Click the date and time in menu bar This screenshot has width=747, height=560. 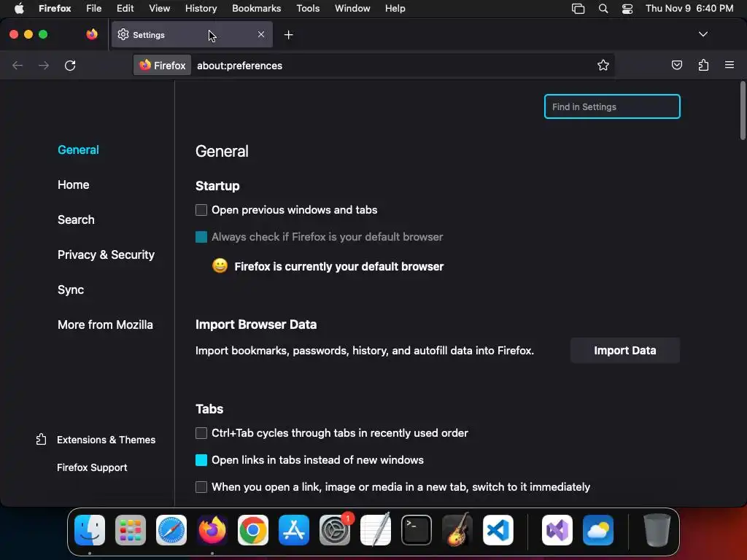click(689, 8)
